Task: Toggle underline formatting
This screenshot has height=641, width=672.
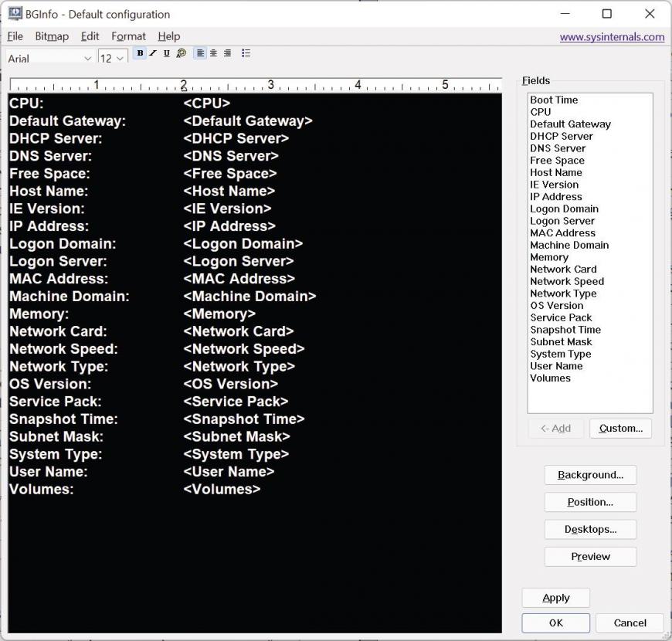Action: 166,53
